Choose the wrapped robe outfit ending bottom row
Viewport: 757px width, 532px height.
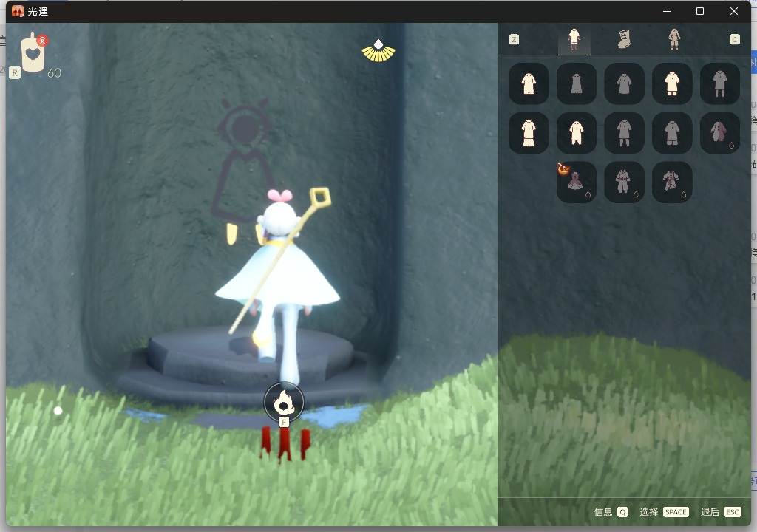click(672, 182)
